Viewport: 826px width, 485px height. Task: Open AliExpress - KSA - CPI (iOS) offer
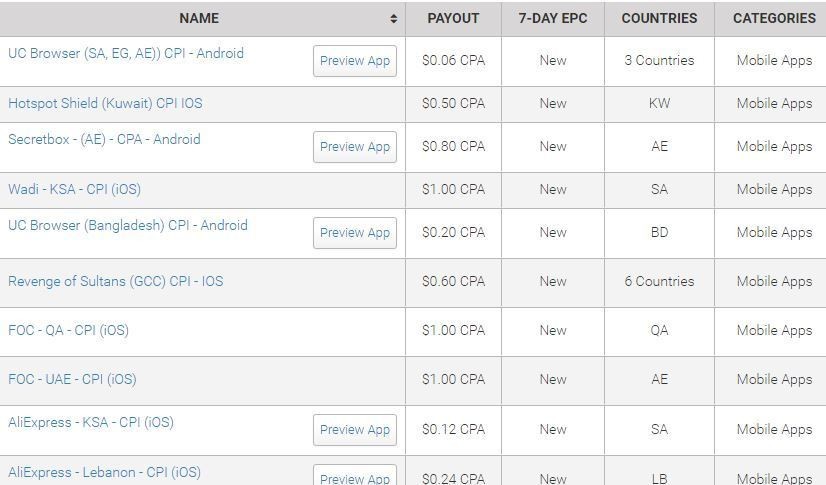[x=91, y=422]
